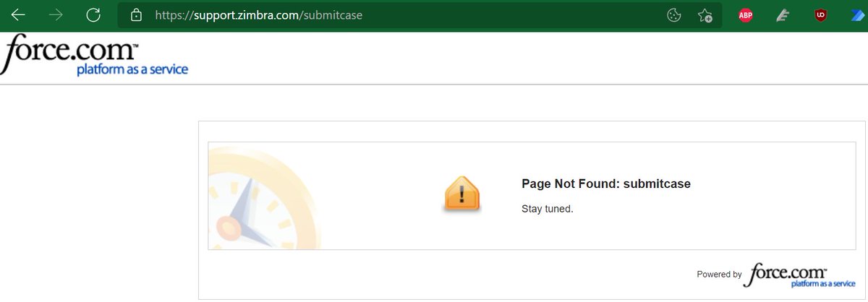The height and width of the screenshot is (302, 868).
Task: Select the support.zimbra.com/submitcase address bar
Action: coord(420,14)
